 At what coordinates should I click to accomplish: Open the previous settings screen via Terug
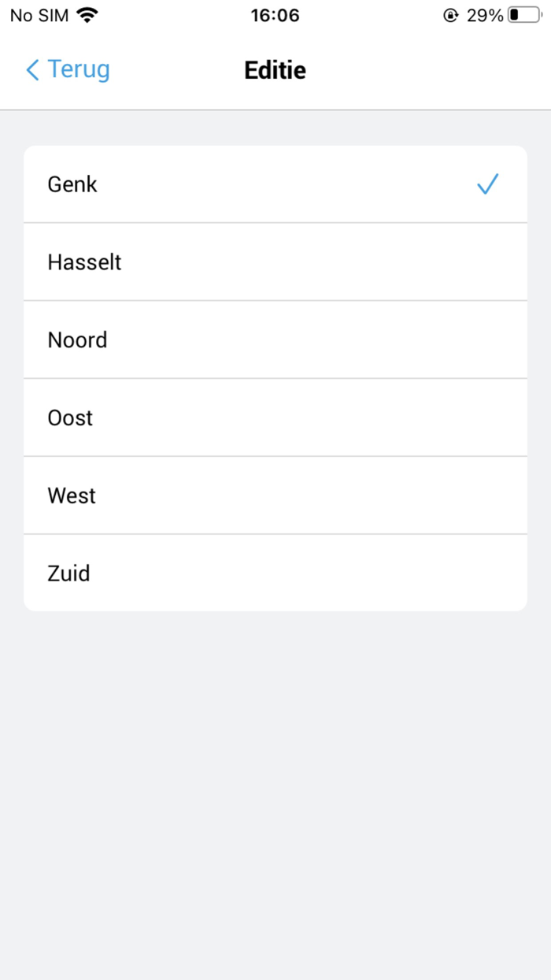tap(67, 70)
